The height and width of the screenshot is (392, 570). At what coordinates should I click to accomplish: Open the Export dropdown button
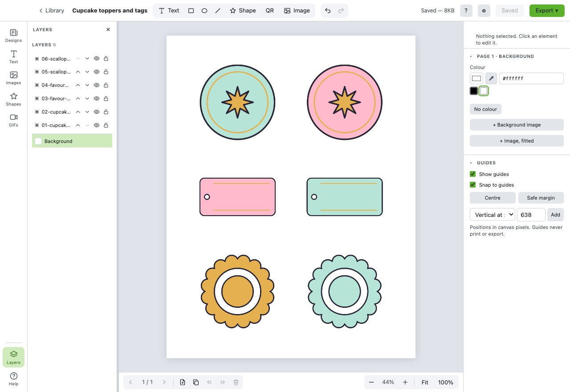pos(547,11)
